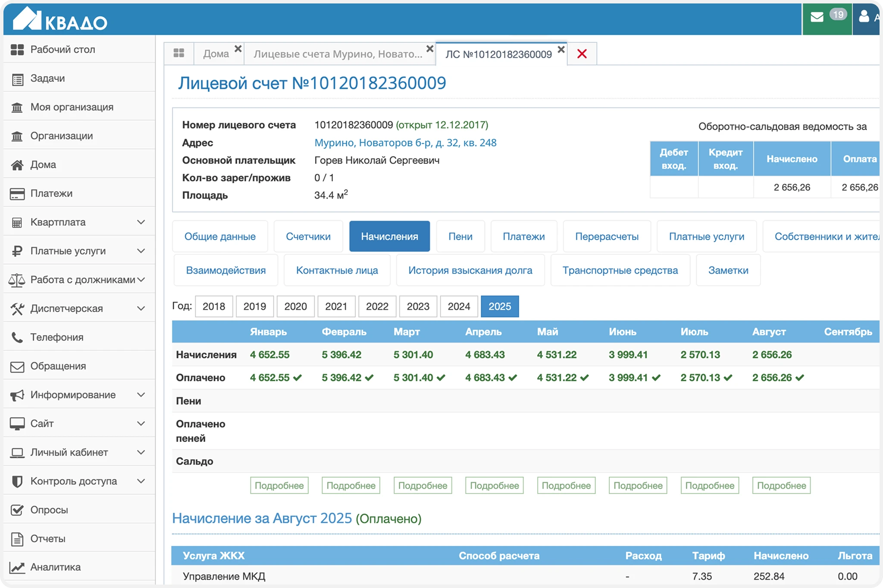Click the Kvado logo
This screenshot has height=588, width=883.
(x=60, y=19)
